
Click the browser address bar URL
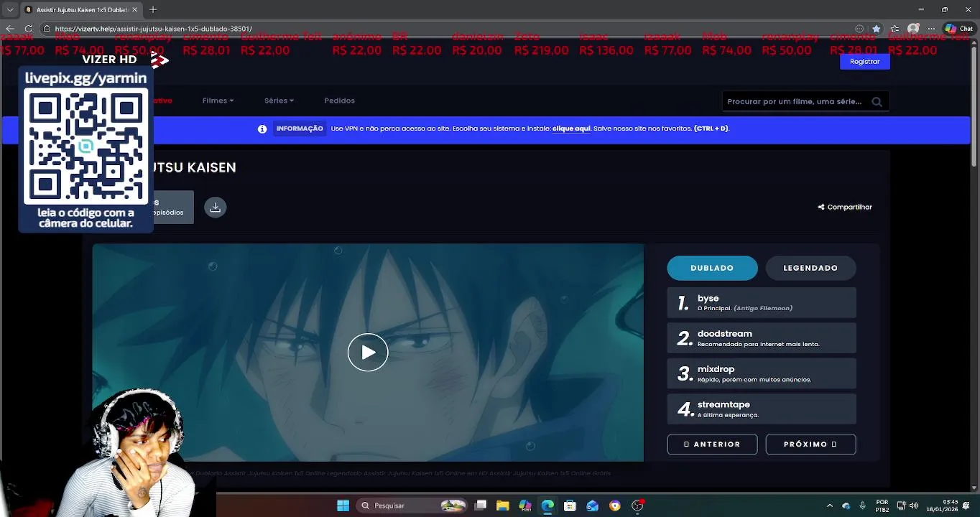pyautogui.click(x=154, y=29)
